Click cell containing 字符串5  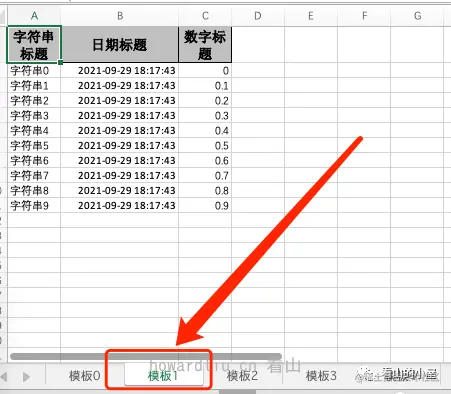pos(34,145)
